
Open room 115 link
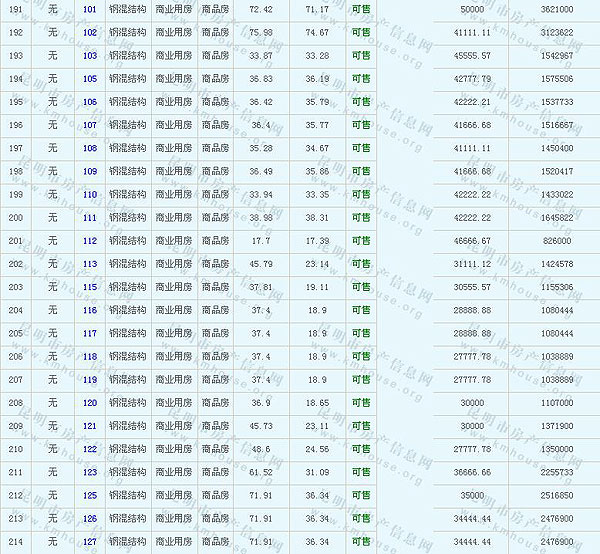tap(90, 287)
